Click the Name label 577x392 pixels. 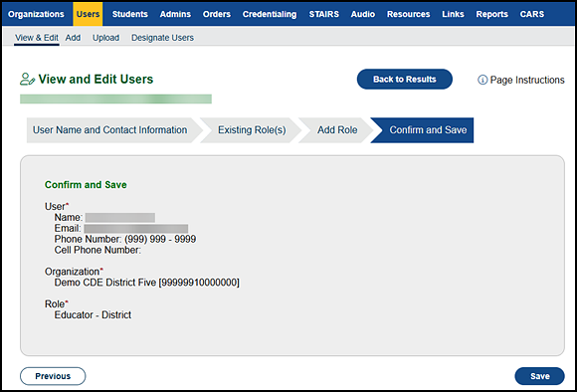click(69, 218)
